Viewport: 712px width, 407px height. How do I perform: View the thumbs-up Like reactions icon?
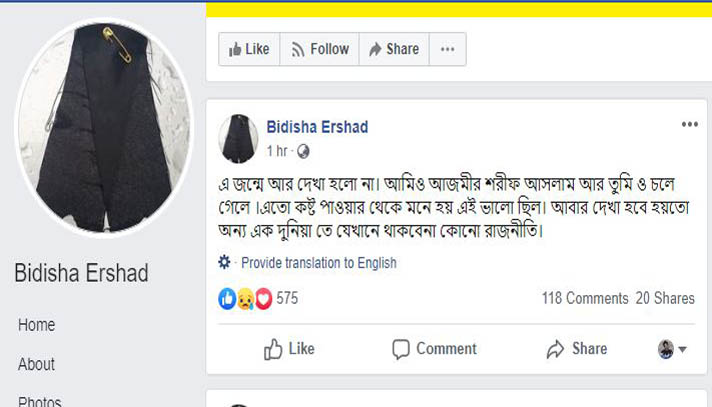[x=227, y=299]
